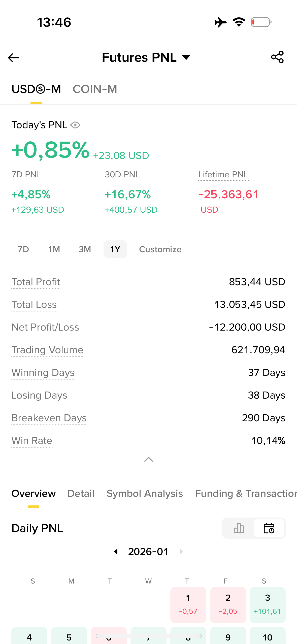Select January 3 calendar cell
297x644 pixels.
pyautogui.click(x=268, y=605)
